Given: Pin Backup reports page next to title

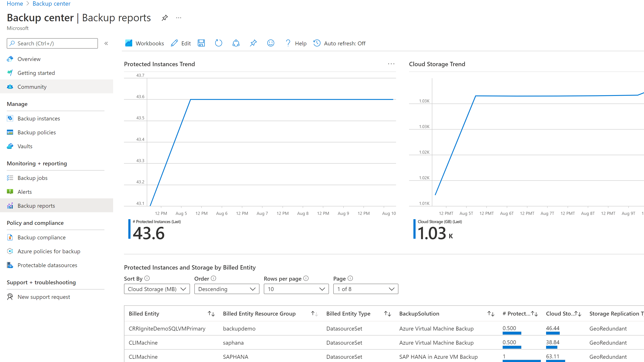Looking at the screenshot, I should click(165, 18).
